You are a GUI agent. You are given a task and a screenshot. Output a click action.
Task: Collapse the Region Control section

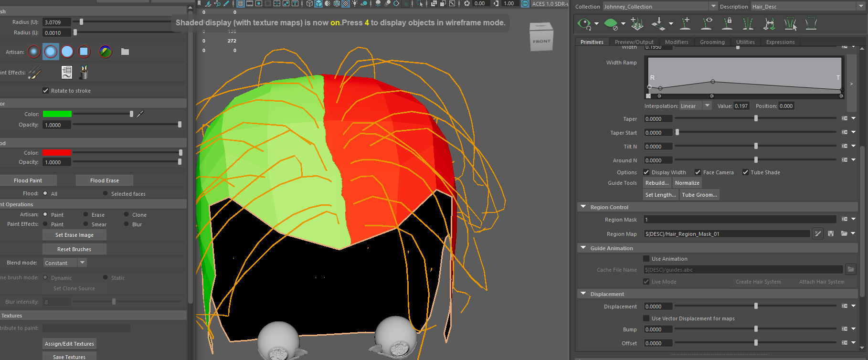point(583,207)
